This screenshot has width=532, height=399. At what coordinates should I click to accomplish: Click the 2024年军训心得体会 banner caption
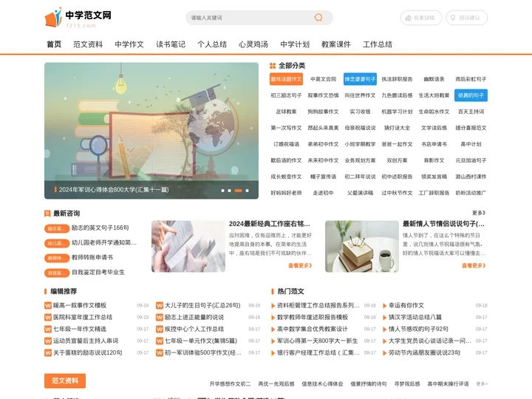pyautogui.click(x=114, y=190)
